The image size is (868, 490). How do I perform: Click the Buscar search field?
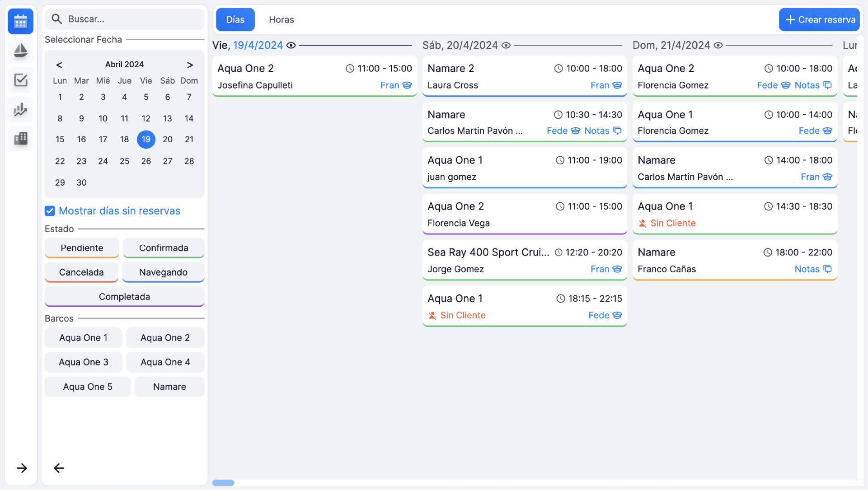(x=124, y=19)
